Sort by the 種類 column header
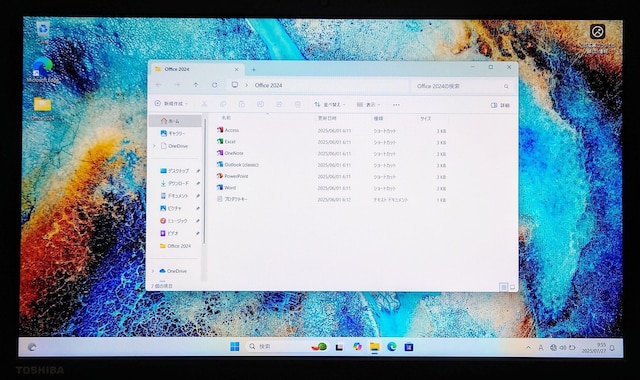The width and height of the screenshot is (640, 380). click(378, 118)
